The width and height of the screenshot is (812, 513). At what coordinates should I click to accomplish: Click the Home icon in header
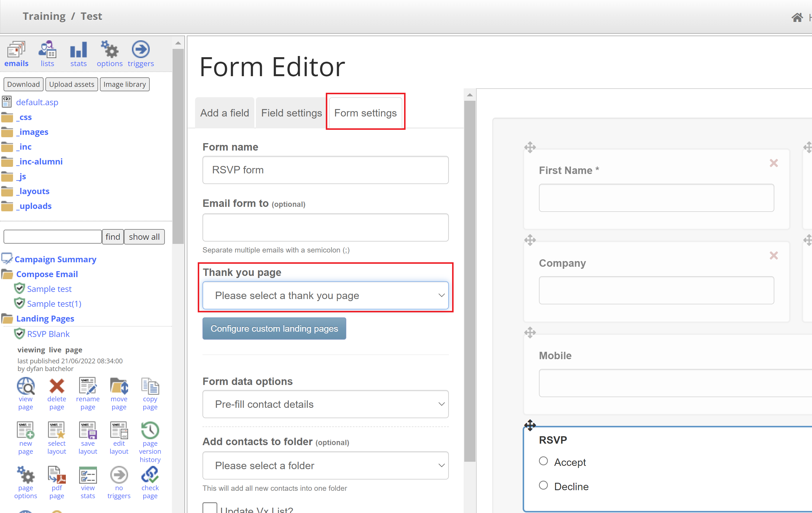click(x=797, y=17)
